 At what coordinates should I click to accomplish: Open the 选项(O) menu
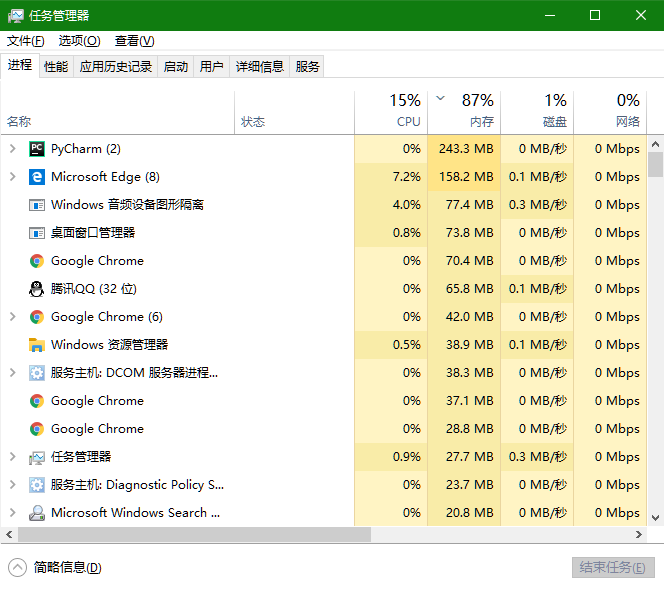pyautogui.click(x=79, y=41)
